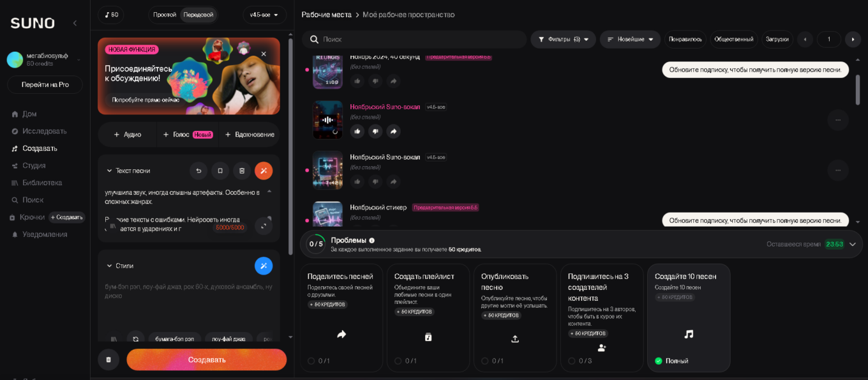Open the v4.5-все model dropdown
The width and height of the screenshot is (868, 380).
click(x=265, y=15)
